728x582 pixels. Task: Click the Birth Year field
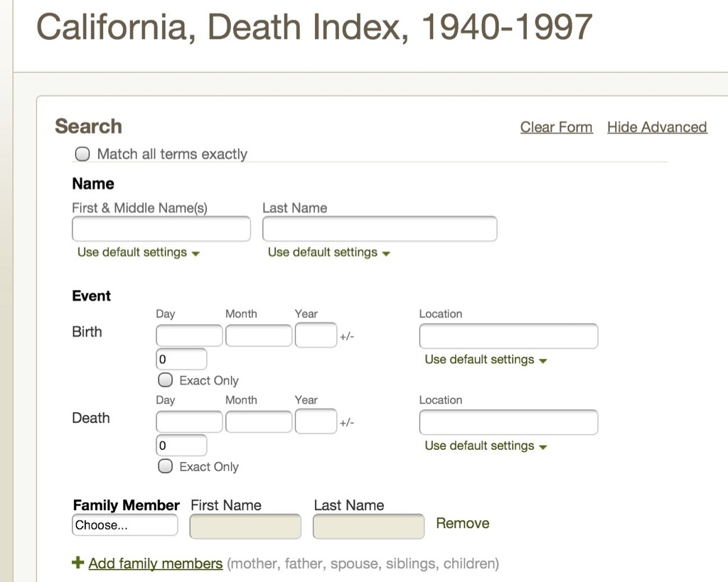316,335
